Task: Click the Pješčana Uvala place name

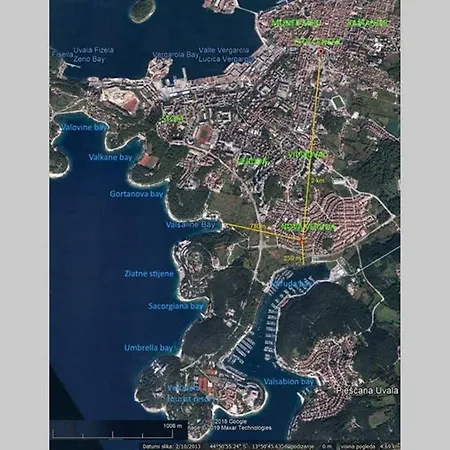Action: click(367, 390)
